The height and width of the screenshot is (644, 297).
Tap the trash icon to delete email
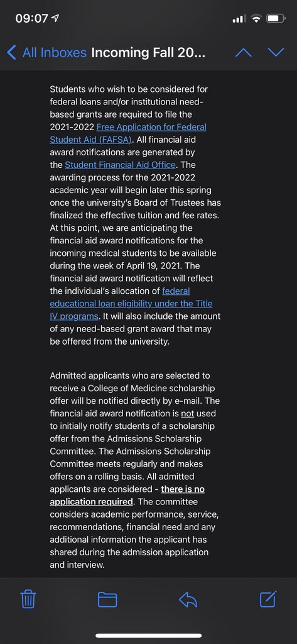tap(28, 599)
